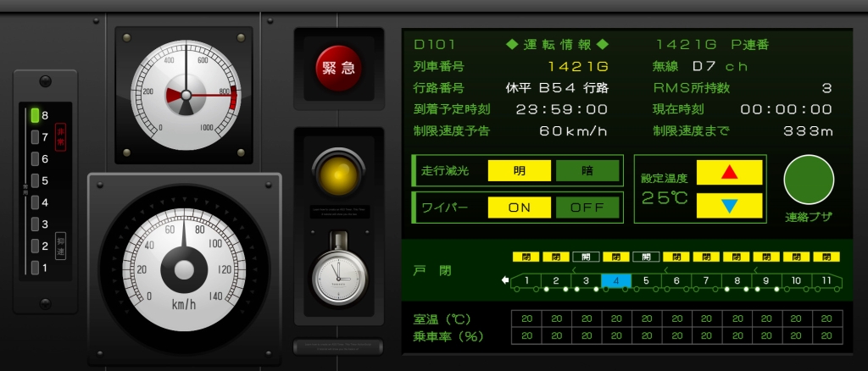Select brake notch 2
Viewport: 868px width, 371px height.
[35, 246]
